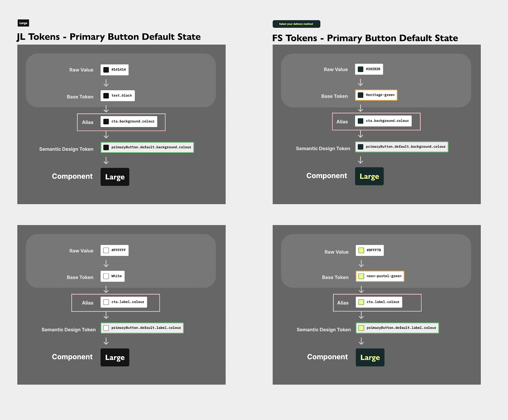This screenshot has width=508, height=420.
Task: Click primaryButton.default.label.colour token with white swatch
Action: (142, 328)
